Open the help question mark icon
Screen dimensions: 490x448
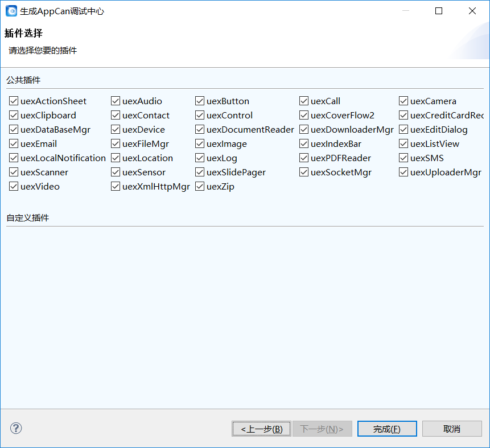pyautogui.click(x=16, y=428)
